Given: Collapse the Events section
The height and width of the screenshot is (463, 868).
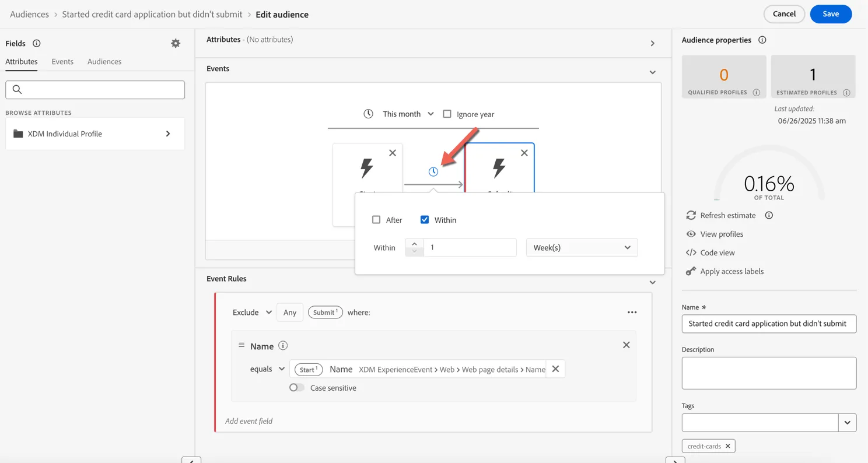Looking at the screenshot, I should coord(652,72).
